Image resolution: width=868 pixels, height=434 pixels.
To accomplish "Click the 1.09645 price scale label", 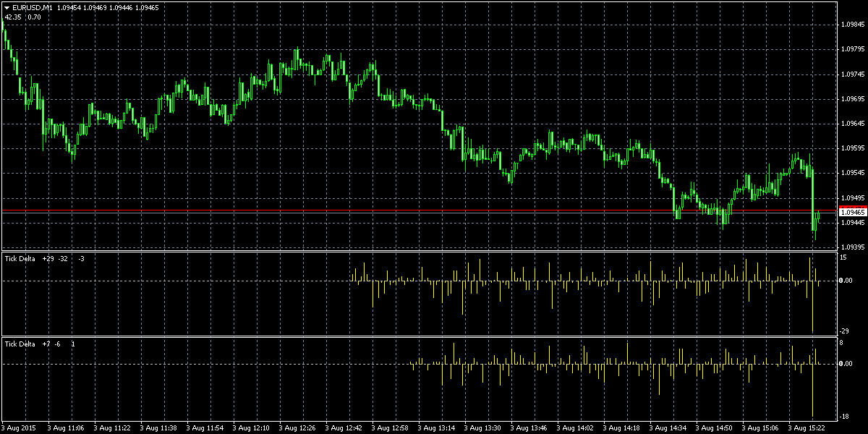I will 854,123.
